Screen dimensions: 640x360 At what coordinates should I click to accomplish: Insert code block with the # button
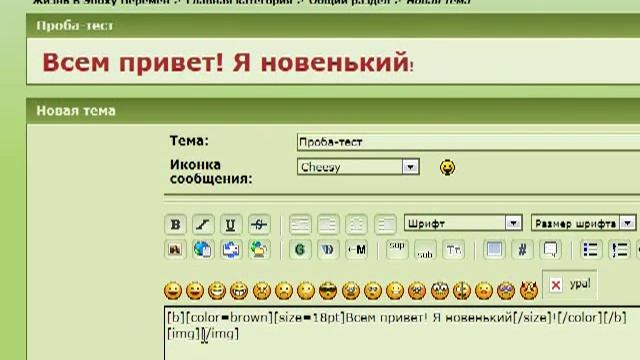coord(522,249)
